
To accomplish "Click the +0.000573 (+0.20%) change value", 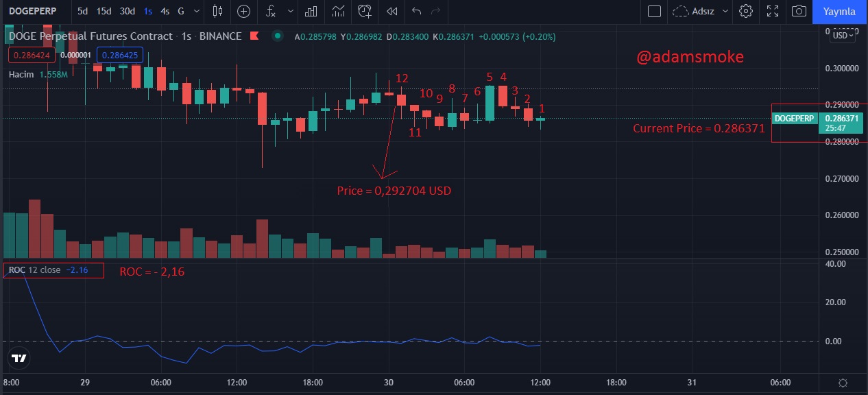I will tap(518, 36).
